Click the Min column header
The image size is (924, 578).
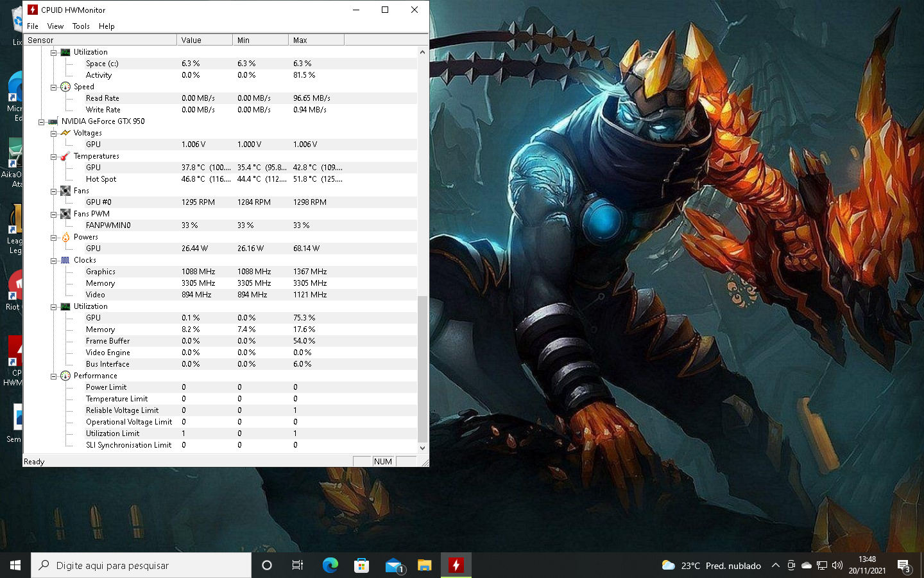click(261, 40)
